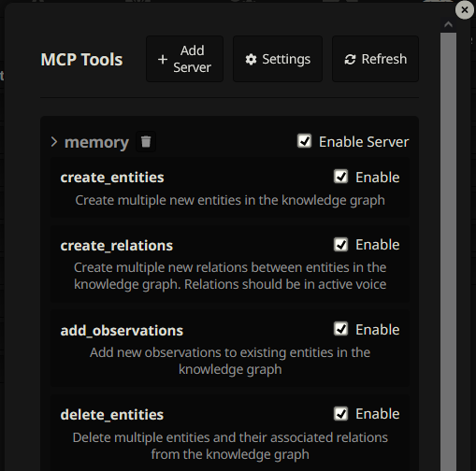Image resolution: width=476 pixels, height=471 pixels.
Task: Collapse the memory server section chevron
Action: point(54,142)
